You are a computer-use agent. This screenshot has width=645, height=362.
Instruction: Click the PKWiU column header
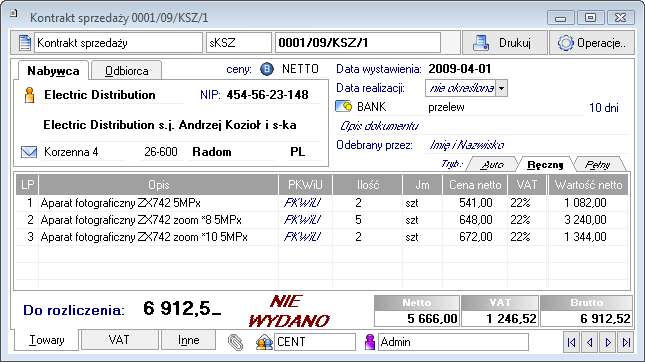point(305,185)
